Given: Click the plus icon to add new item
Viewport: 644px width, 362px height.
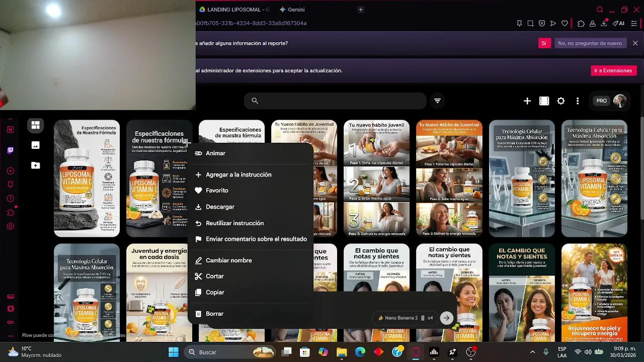Looking at the screenshot, I should click(527, 101).
